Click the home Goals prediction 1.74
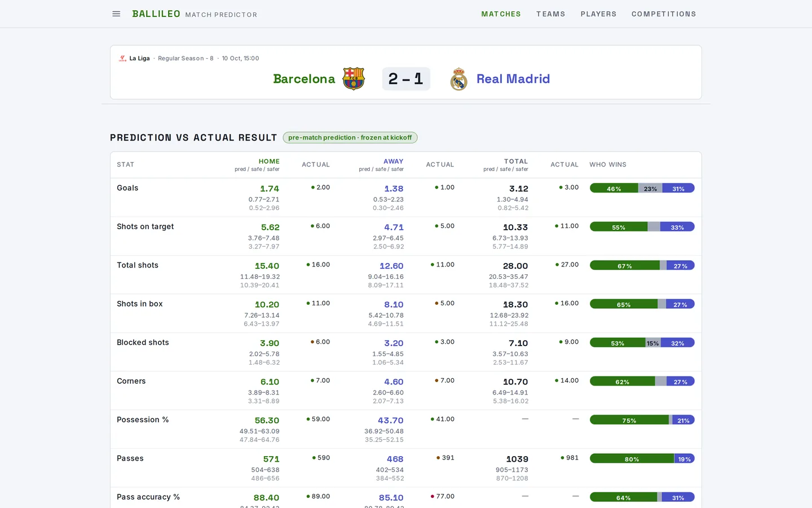Screen dimensions: 812x508 [x=270, y=189]
